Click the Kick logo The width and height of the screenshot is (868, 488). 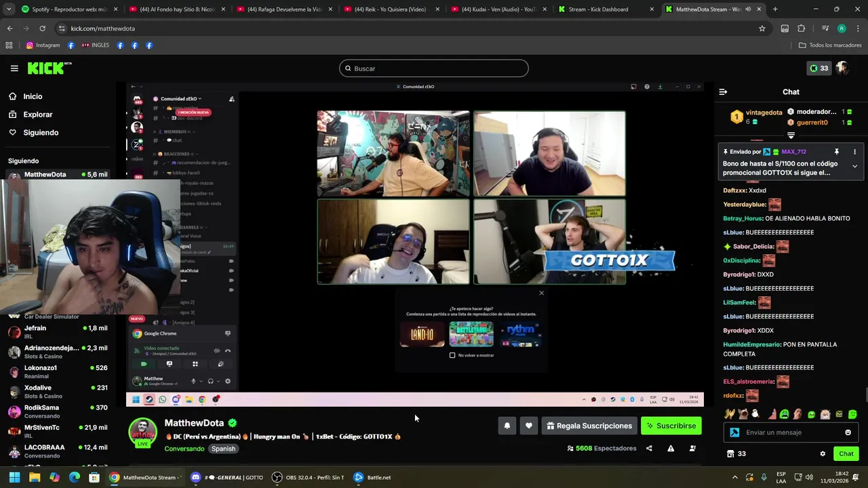click(50, 68)
